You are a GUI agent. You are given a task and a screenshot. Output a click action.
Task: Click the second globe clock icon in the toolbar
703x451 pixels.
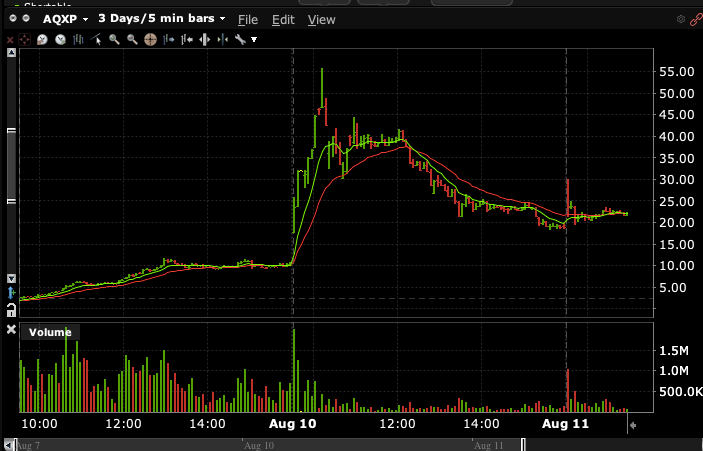[60, 40]
